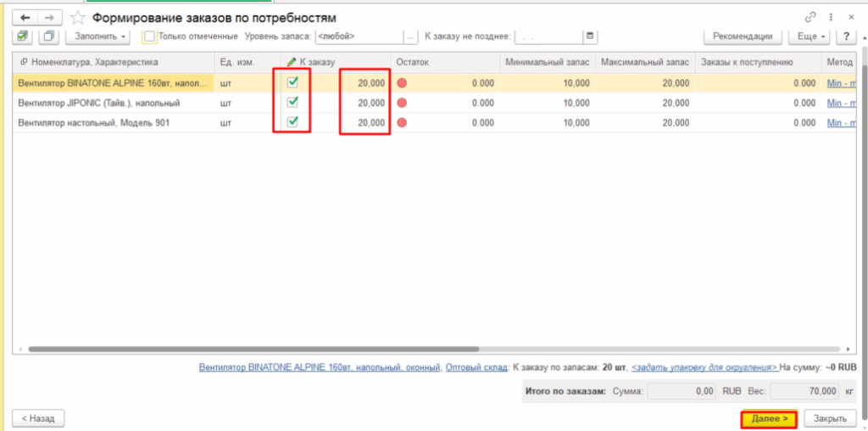Click the back navigation arrow
Viewport: 868px width, 431px height.
click(25, 17)
